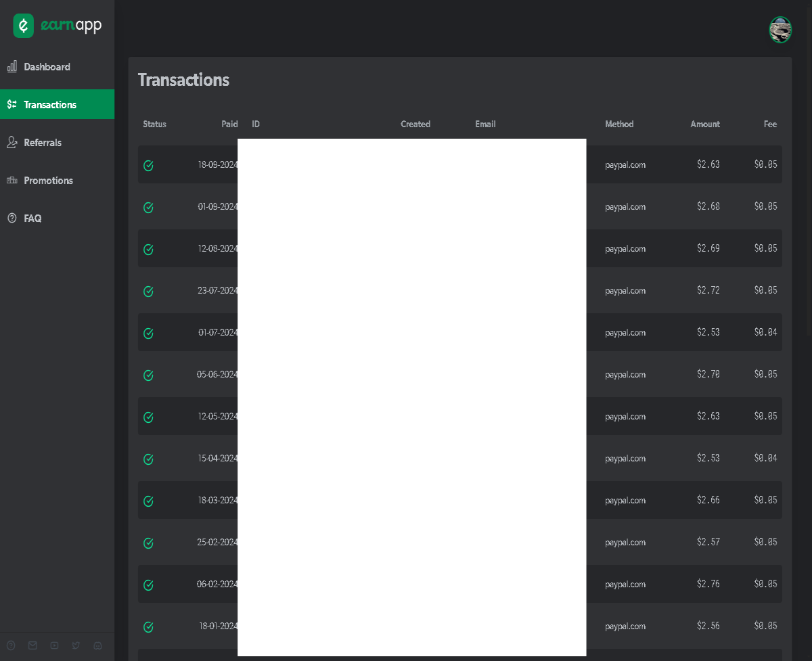Open the YouTube icon link
The height and width of the screenshot is (661, 812).
coord(54,645)
